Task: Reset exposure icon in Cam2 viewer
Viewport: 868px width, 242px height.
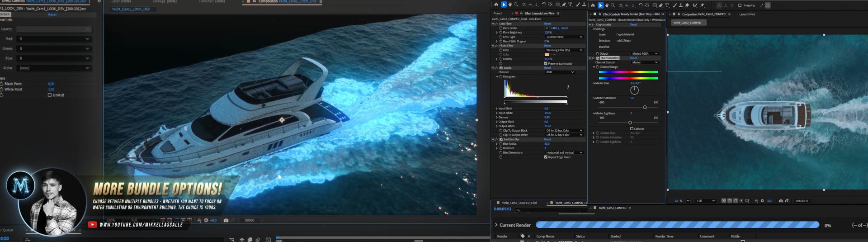Action: click(762, 201)
